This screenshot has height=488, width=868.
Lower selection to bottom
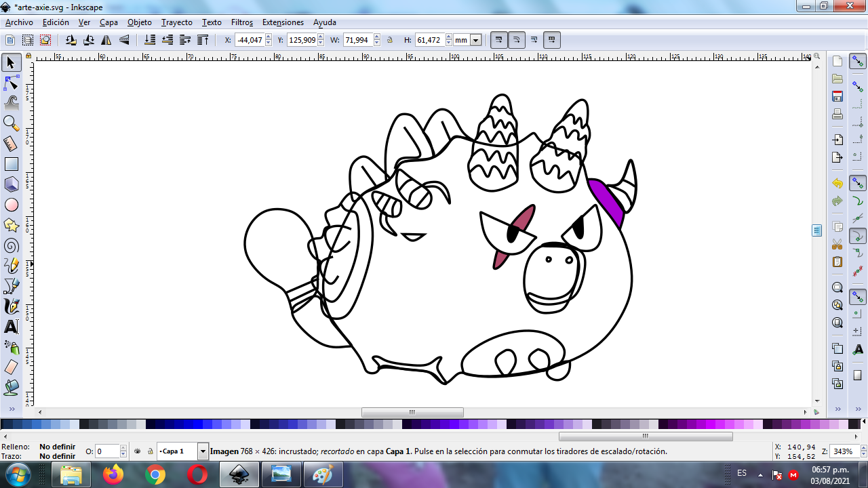150,40
